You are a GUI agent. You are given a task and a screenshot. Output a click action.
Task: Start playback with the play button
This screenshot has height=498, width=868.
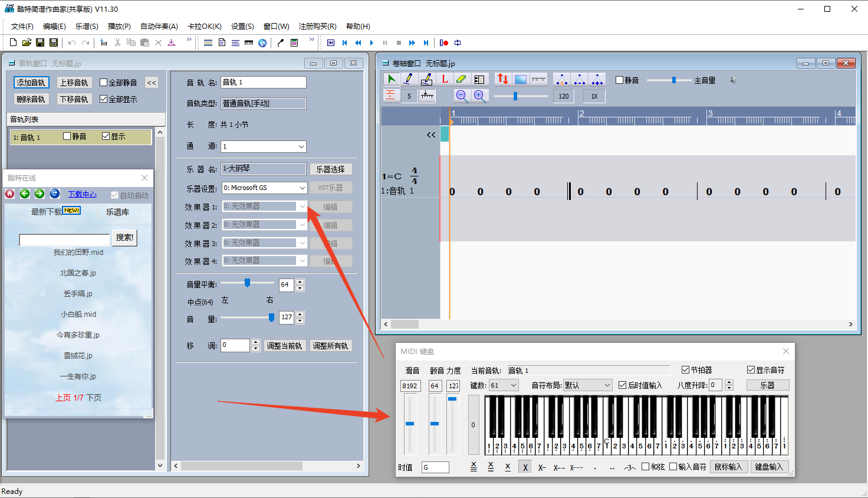[x=371, y=42]
